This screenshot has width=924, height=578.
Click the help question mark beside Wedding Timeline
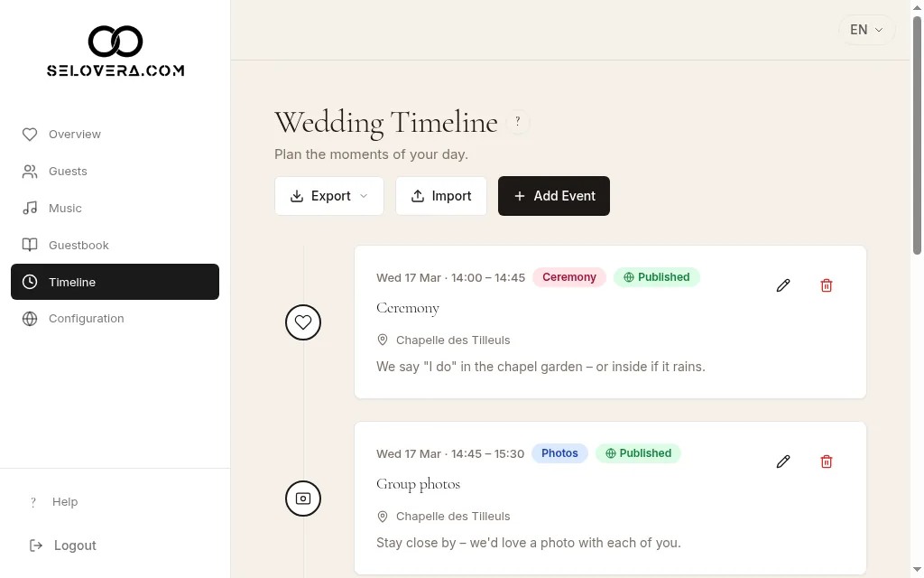click(517, 122)
